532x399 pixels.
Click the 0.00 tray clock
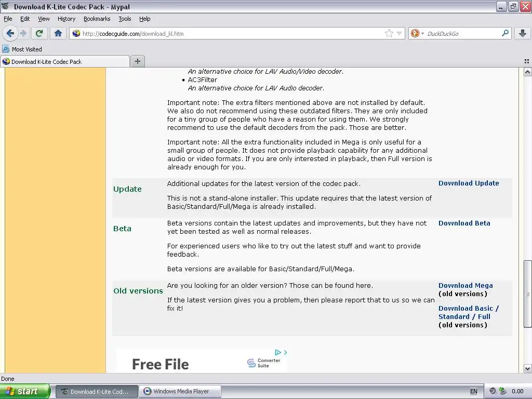coord(517,391)
